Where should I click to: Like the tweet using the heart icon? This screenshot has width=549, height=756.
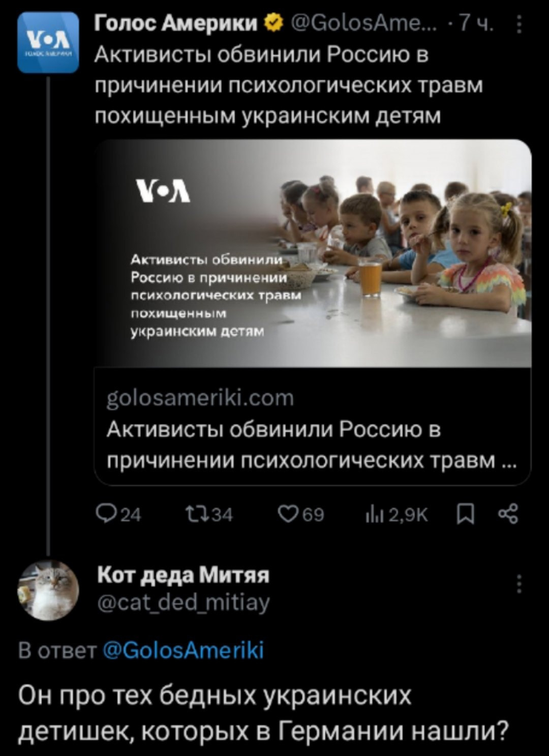tap(300, 515)
